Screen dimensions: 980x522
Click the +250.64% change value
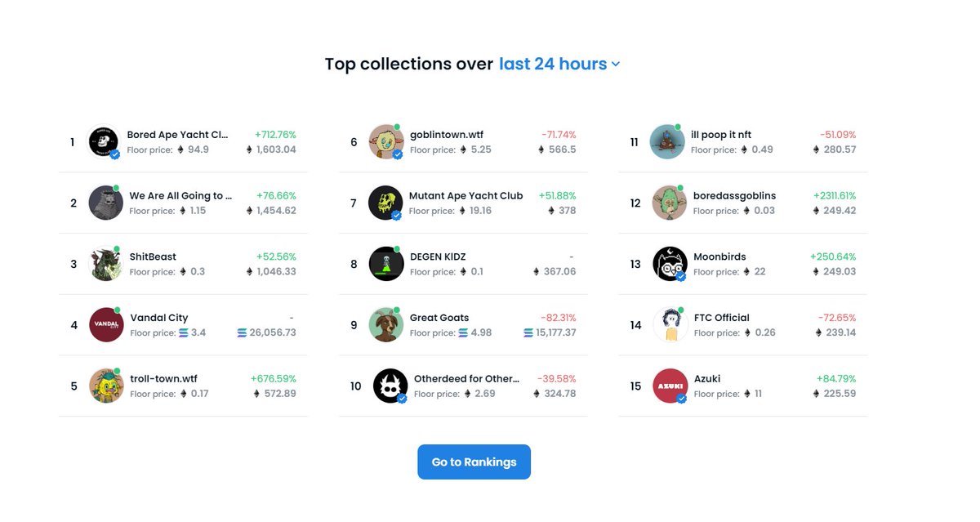pos(833,257)
